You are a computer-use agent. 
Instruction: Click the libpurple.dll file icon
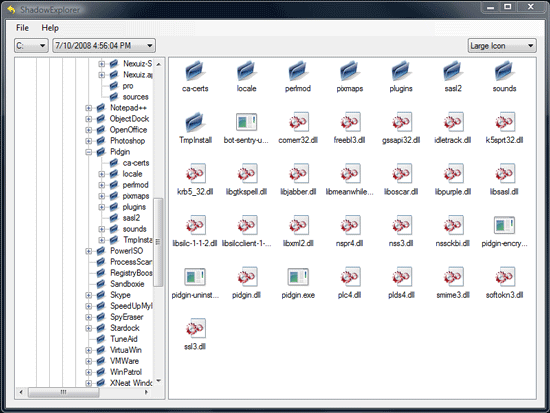coord(453,174)
